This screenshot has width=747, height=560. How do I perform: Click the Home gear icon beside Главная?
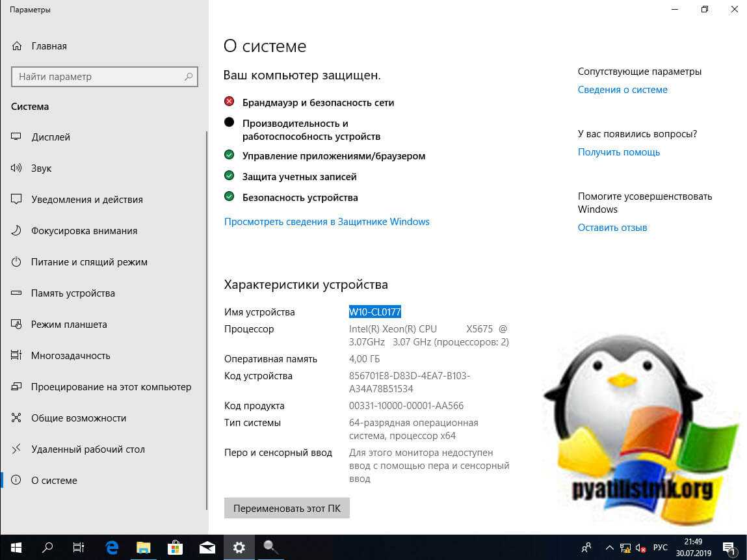17,46
